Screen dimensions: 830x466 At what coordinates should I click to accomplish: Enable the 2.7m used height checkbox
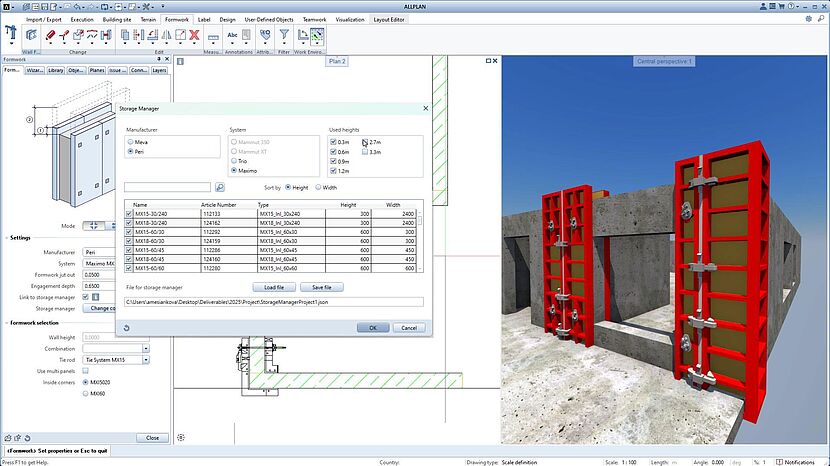click(x=366, y=143)
